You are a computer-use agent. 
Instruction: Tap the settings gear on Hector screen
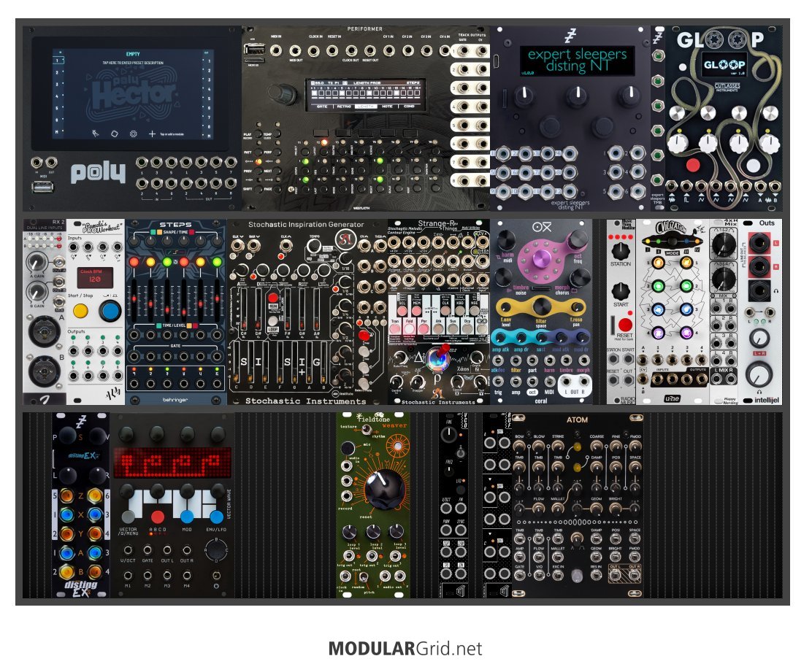[133, 134]
